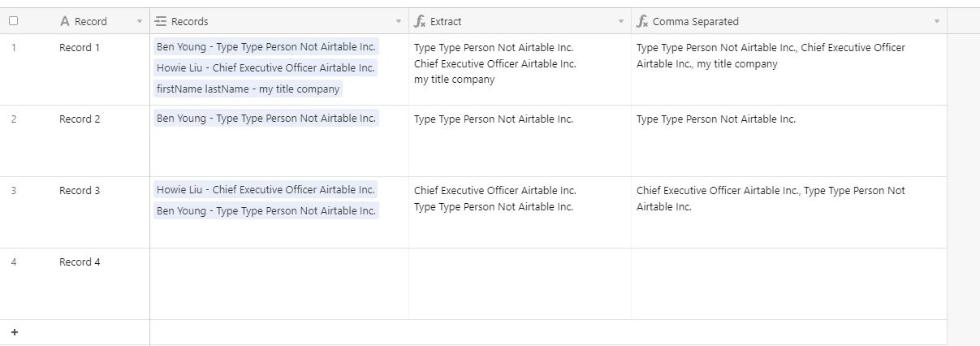Open the Record column dropdown arrow

[140, 22]
